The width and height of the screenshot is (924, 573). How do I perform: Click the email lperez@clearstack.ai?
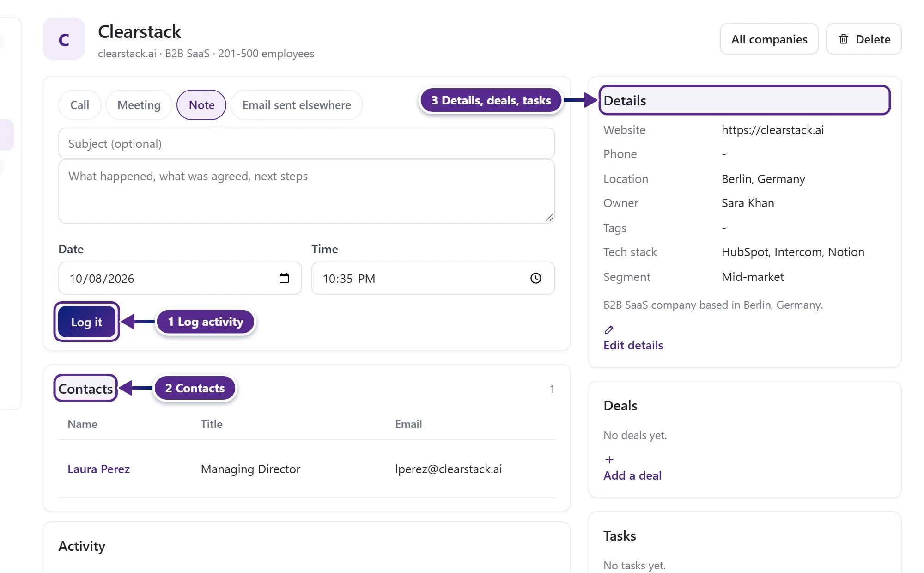tap(449, 469)
